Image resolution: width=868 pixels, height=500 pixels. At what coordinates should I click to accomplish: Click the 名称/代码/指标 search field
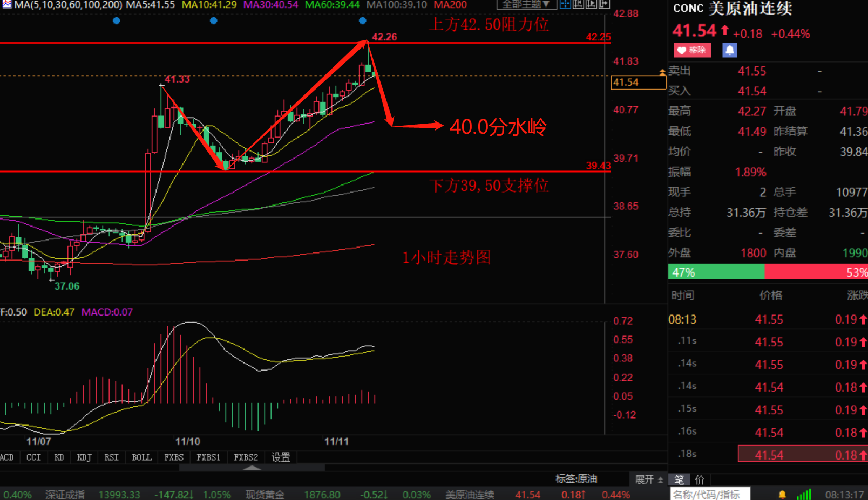710,494
